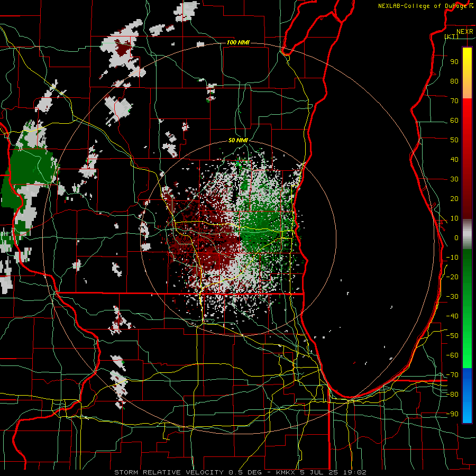Click the blue segment of the color bar
The image size is (476, 476).
[467, 396]
